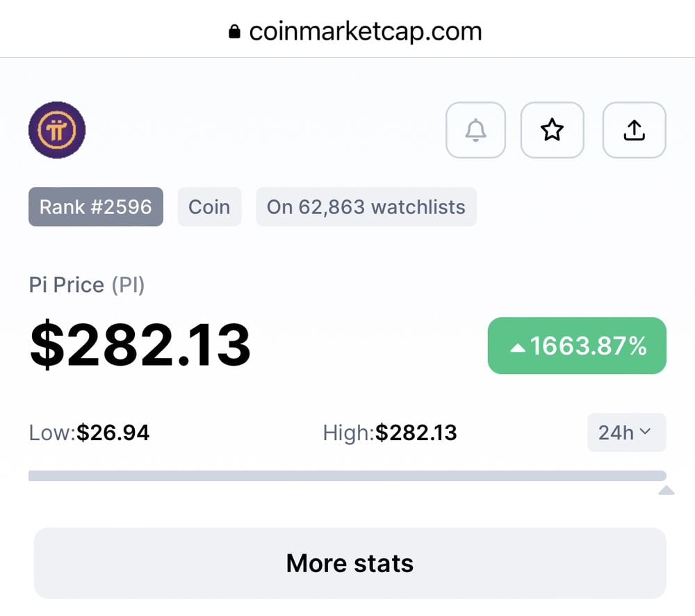
Task: Click the Low $26.94 value
Action: point(113,432)
